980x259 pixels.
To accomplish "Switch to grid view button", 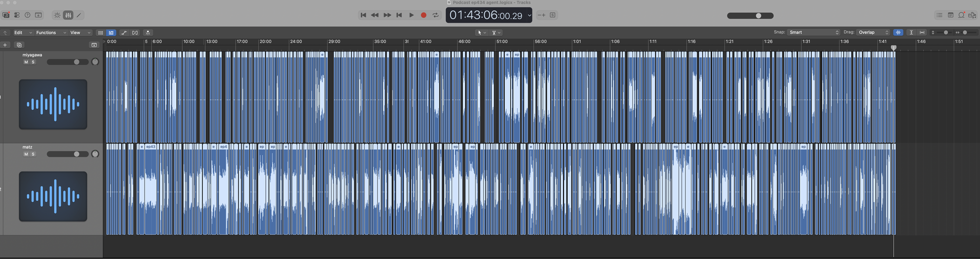I will pyautogui.click(x=100, y=33).
